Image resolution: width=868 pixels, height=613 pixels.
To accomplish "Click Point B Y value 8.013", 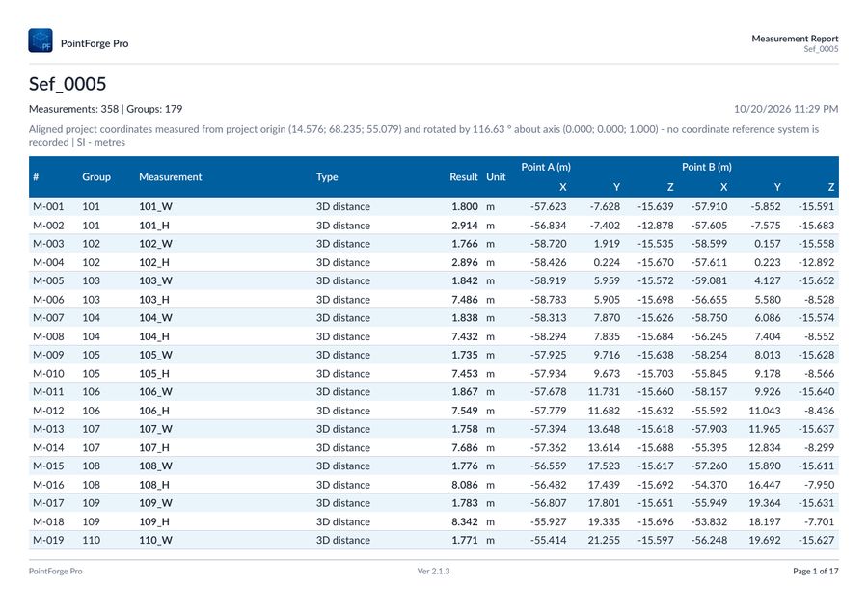I will [768, 356].
